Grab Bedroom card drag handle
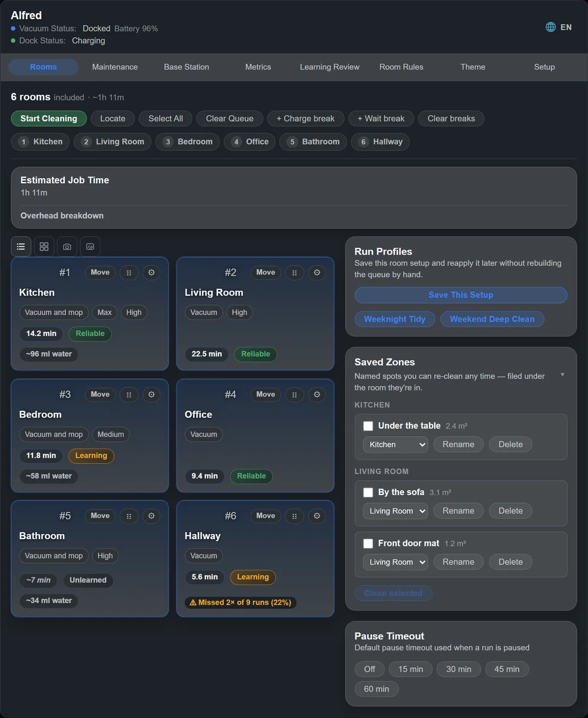 [129, 394]
